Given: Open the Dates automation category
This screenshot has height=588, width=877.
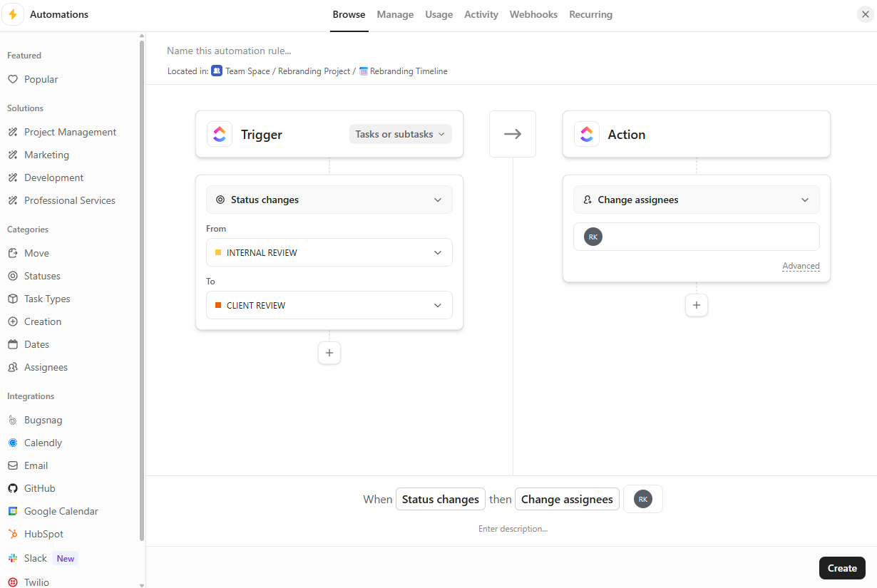Looking at the screenshot, I should coord(35,344).
